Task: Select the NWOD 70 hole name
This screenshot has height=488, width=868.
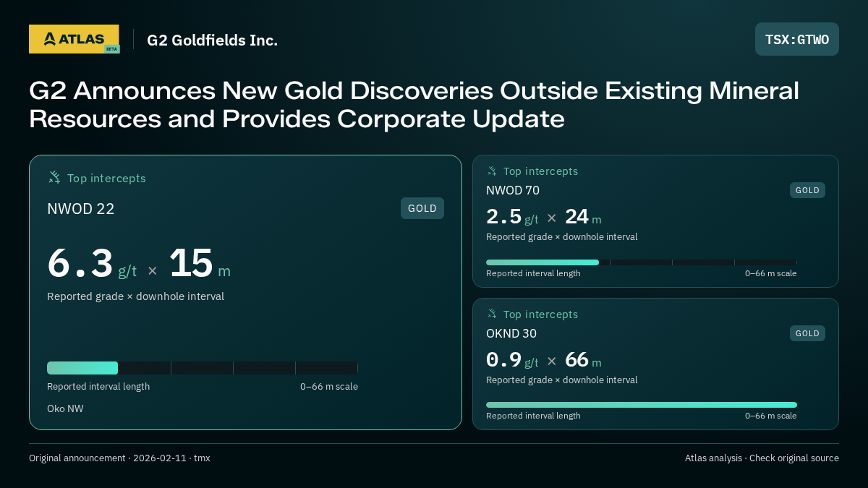Action: pyautogui.click(x=513, y=190)
